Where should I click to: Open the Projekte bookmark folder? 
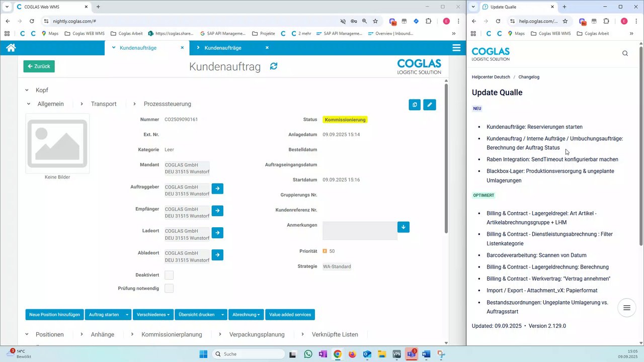(x=263, y=34)
